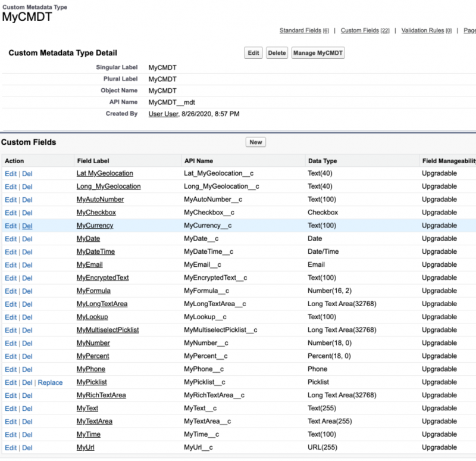This screenshot has height=461, width=476.
Task: Select the MyCMDT__mdt API Name value
Action: 171,102
